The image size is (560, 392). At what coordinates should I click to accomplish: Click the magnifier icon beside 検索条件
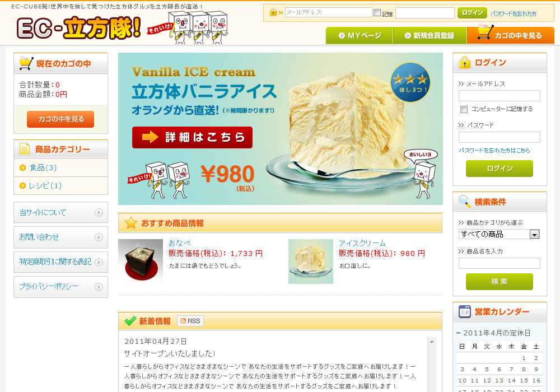coord(464,202)
